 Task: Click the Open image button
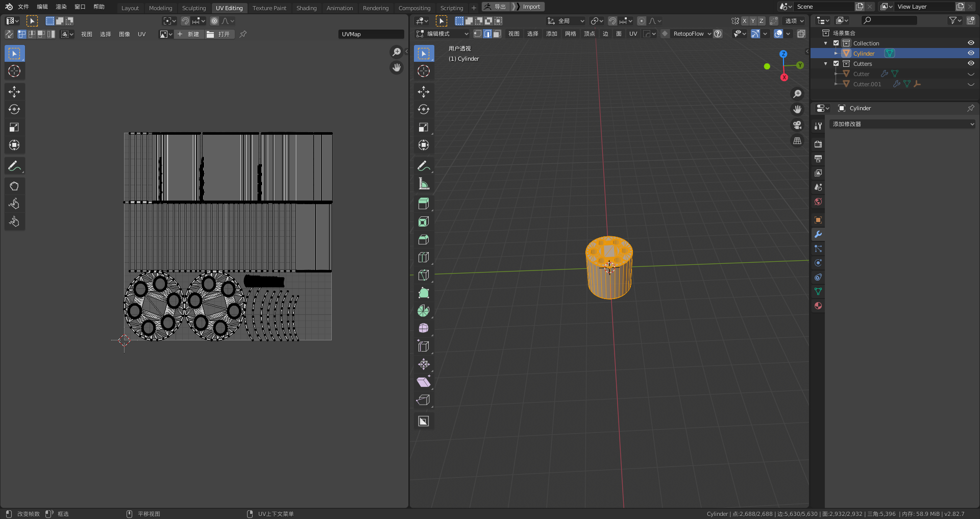point(219,34)
